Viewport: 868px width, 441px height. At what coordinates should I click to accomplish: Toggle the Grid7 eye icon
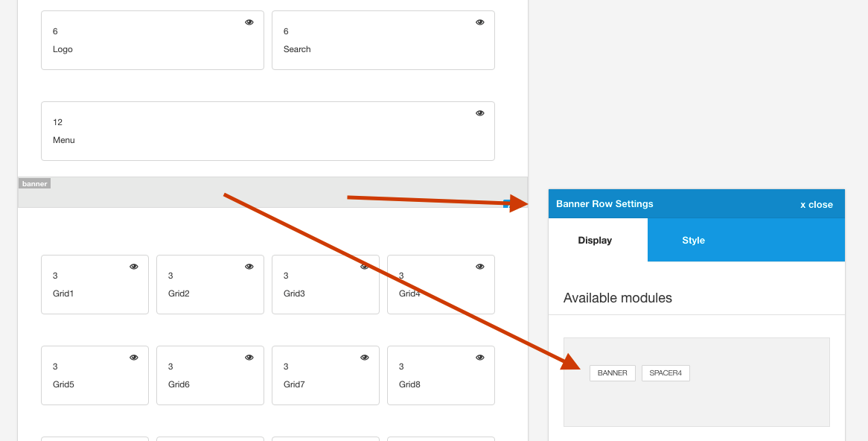click(x=364, y=358)
